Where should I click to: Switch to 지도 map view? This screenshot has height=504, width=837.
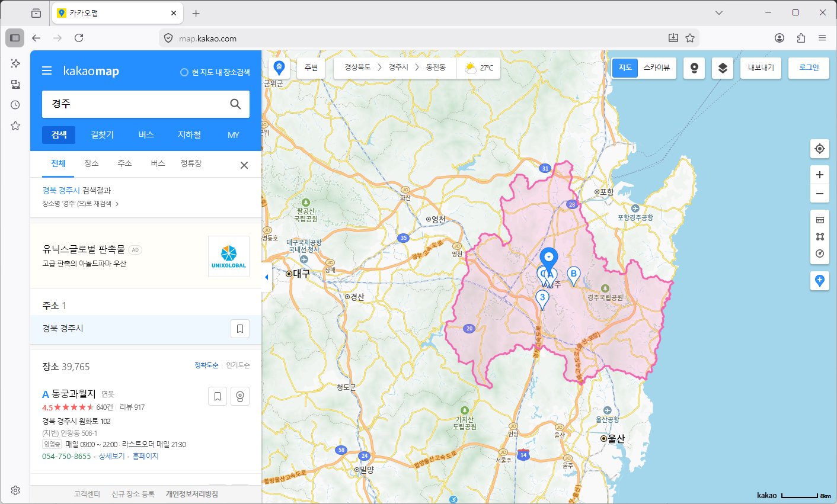[x=625, y=68]
